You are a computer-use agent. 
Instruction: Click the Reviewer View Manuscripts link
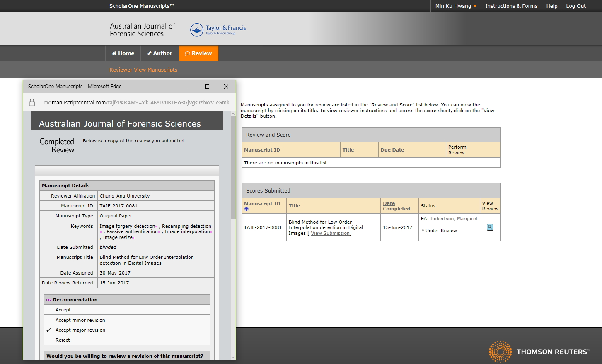[143, 70]
